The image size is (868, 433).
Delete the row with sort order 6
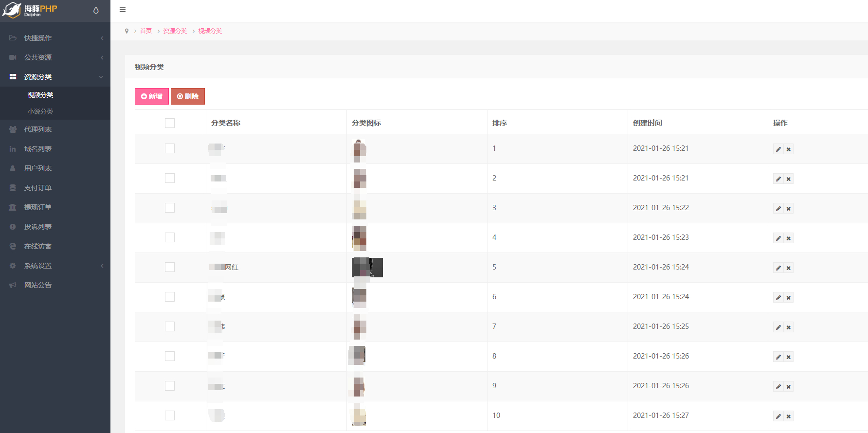[x=789, y=298]
